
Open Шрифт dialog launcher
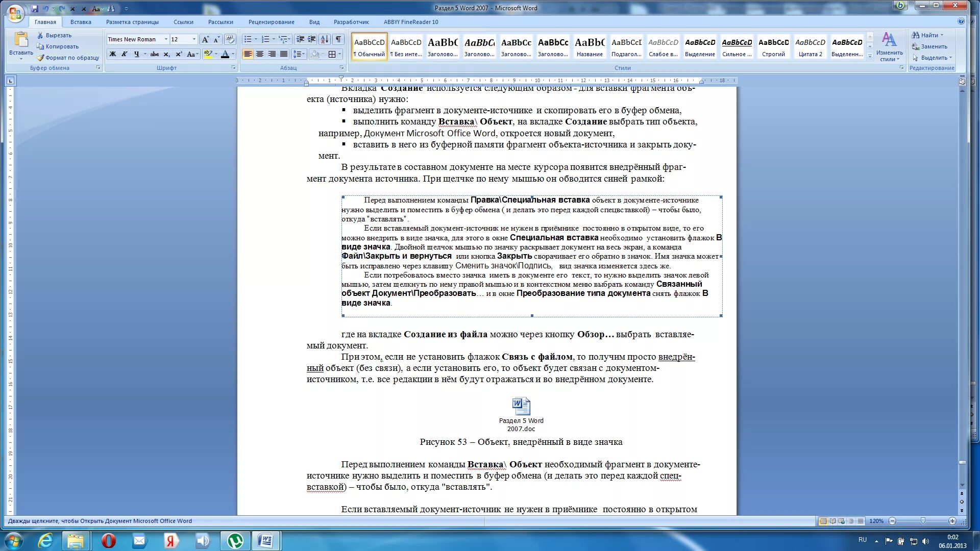(x=234, y=68)
